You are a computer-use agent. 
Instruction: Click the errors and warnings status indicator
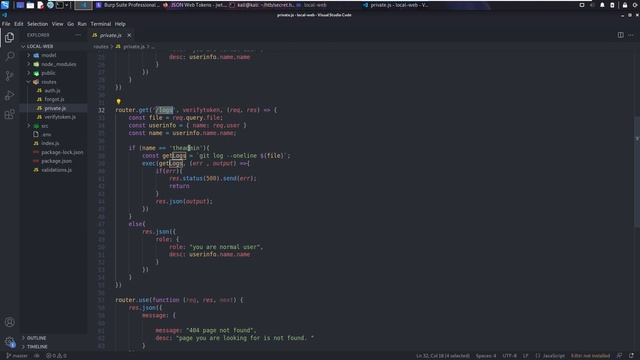pos(56,356)
